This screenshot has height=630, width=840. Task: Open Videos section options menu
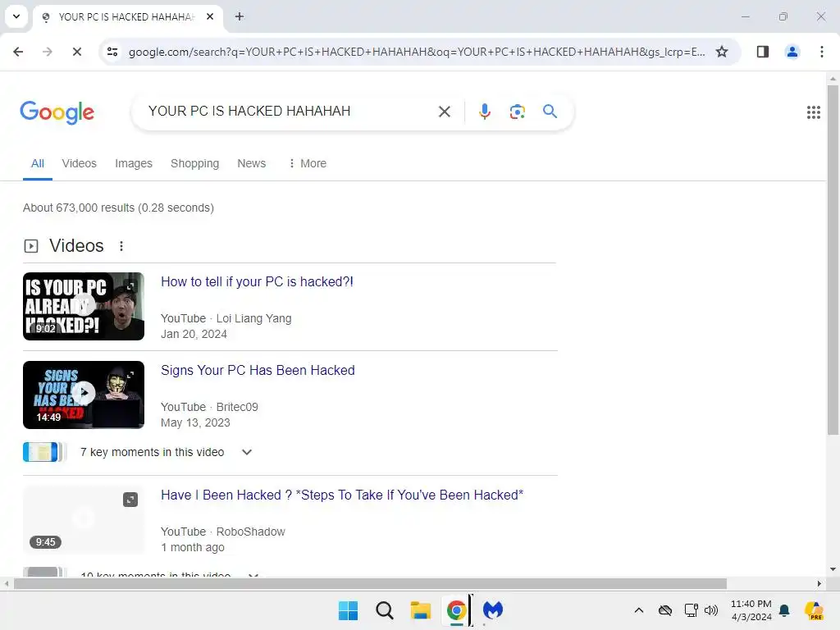(121, 246)
